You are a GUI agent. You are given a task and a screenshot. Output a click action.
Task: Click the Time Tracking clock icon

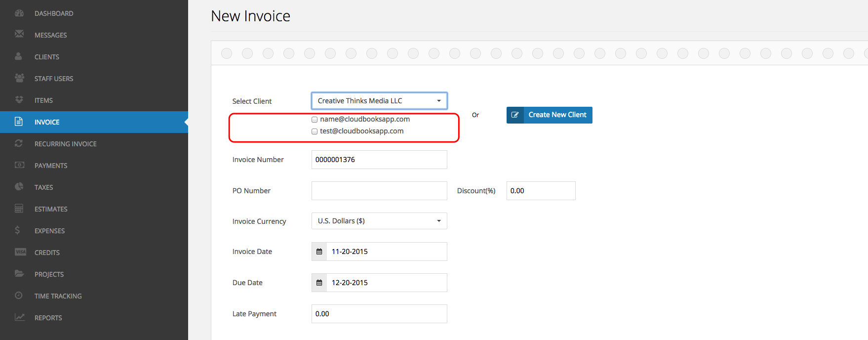click(19, 296)
